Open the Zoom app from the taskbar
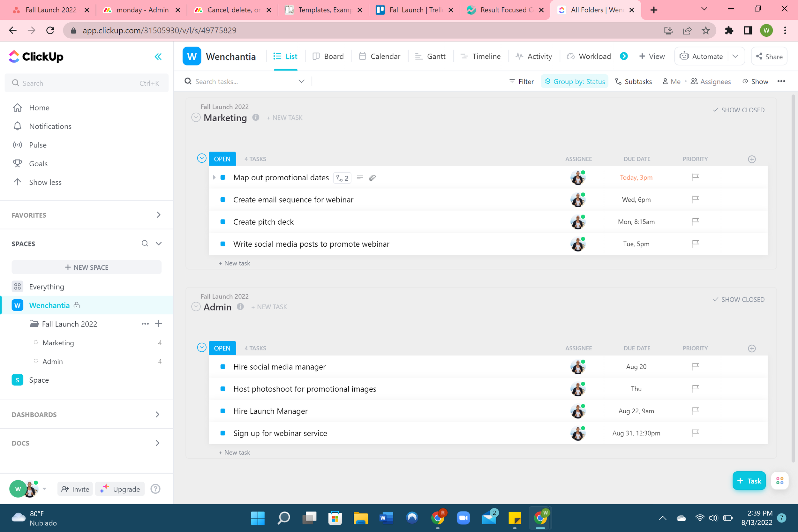The height and width of the screenshot is (532, 798). 463,518
